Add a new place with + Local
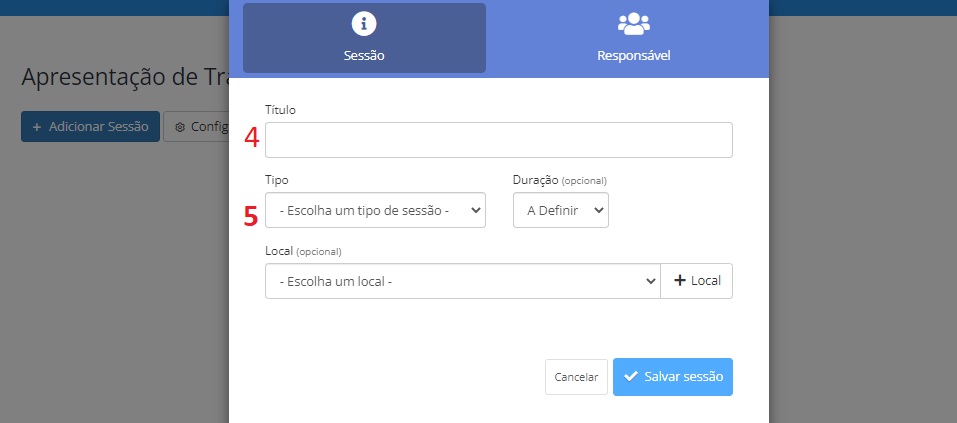 (x=696, y=281)
